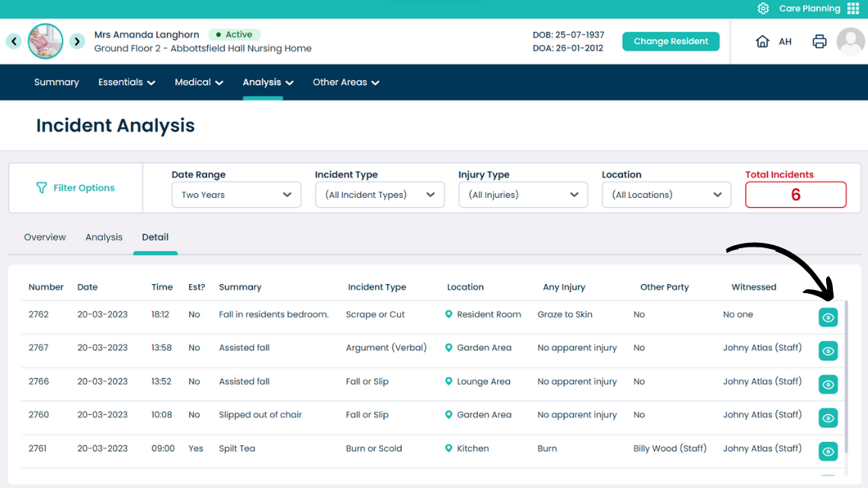Open the Injury Type dropdown
This screenshot has width=868, height=488.
[x=523, y=195]
